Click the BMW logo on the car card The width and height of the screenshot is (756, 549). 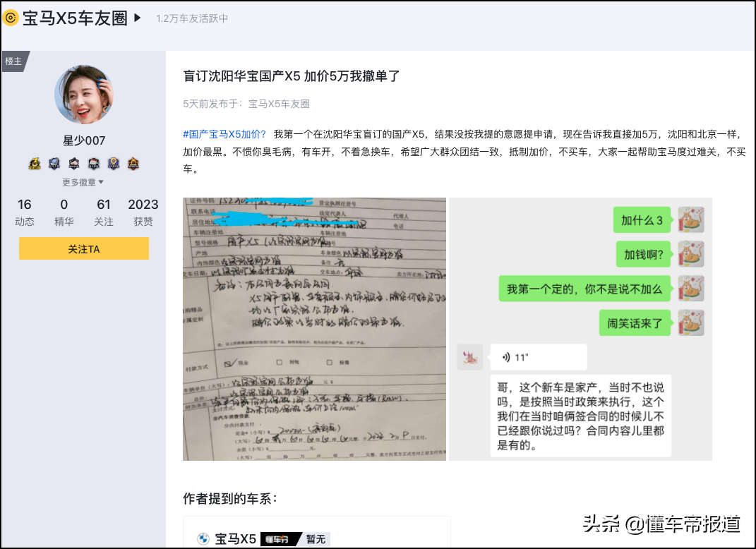click(x=203, y=539)
